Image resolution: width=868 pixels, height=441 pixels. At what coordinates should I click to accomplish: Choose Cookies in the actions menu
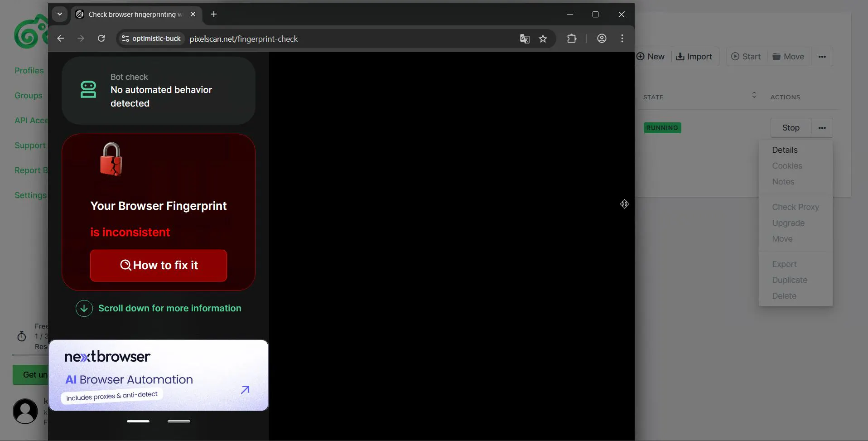click(x=787, y=166)
